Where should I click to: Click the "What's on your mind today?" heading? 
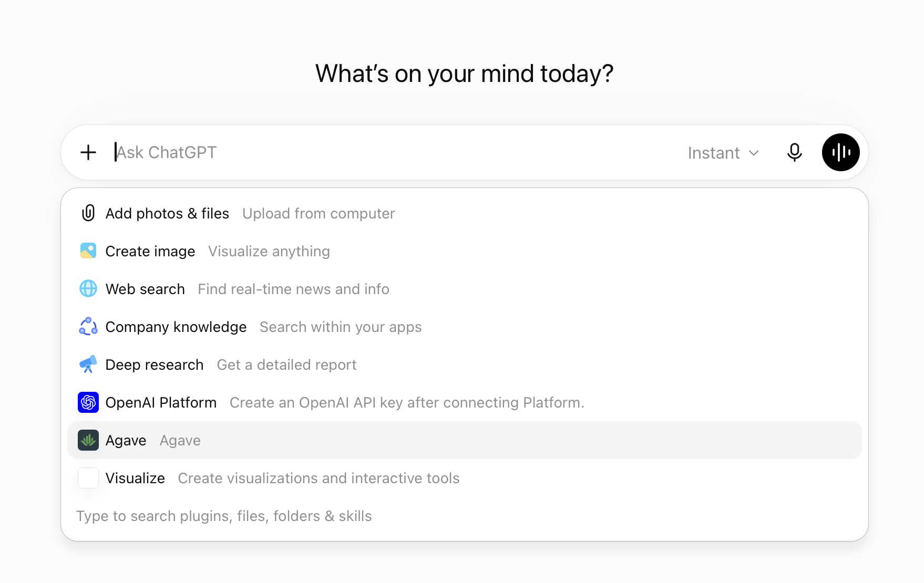[465, 74]
